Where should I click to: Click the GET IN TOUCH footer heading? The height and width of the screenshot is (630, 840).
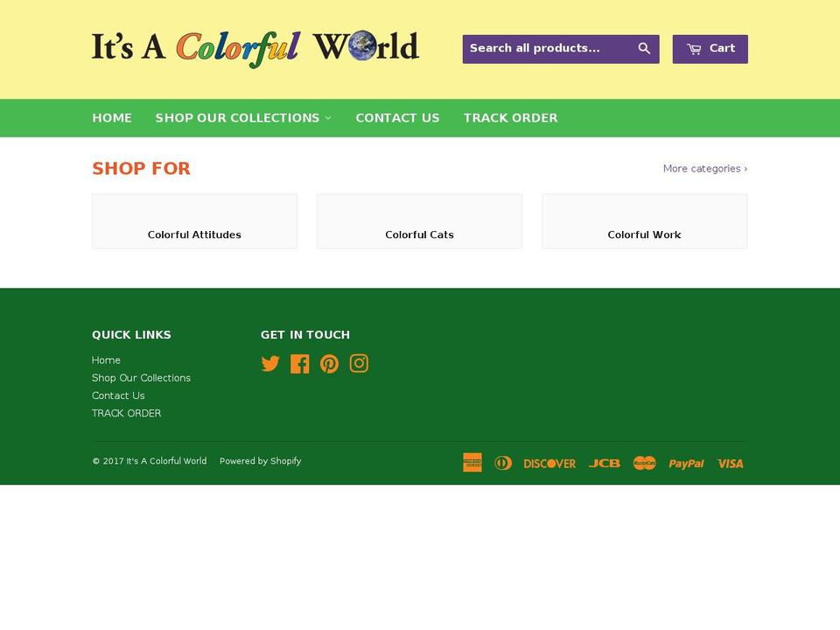pyautogui.click(x=304, y=335)
